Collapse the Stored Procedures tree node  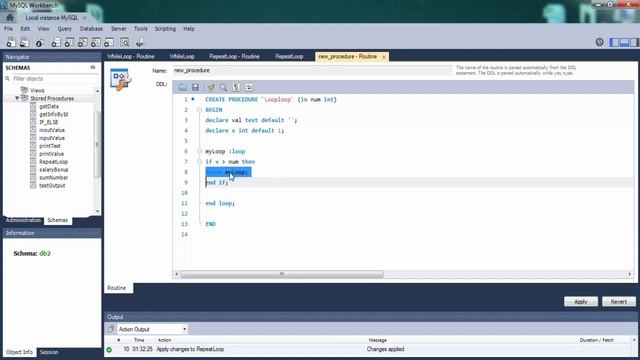tap(17, 98)
